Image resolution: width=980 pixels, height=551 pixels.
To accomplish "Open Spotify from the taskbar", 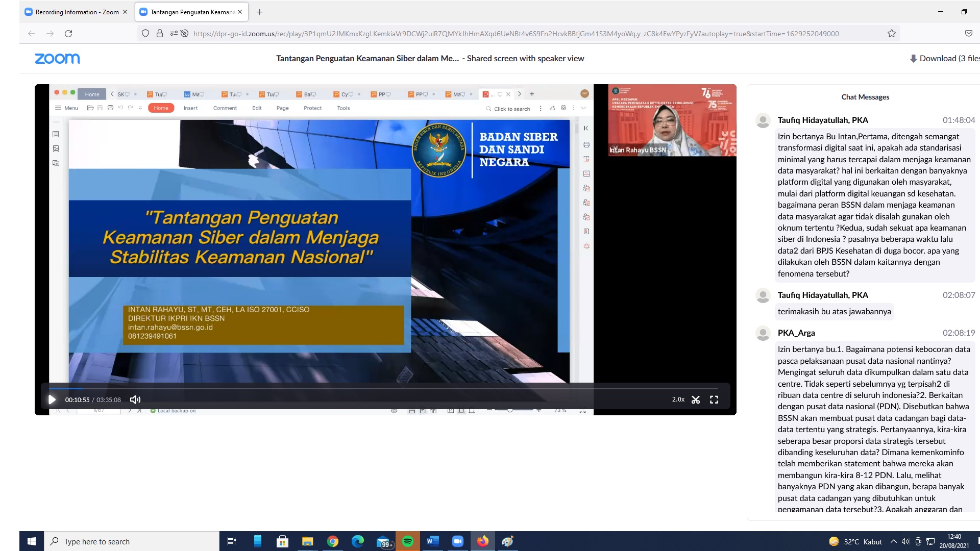I will pos(407,541).
